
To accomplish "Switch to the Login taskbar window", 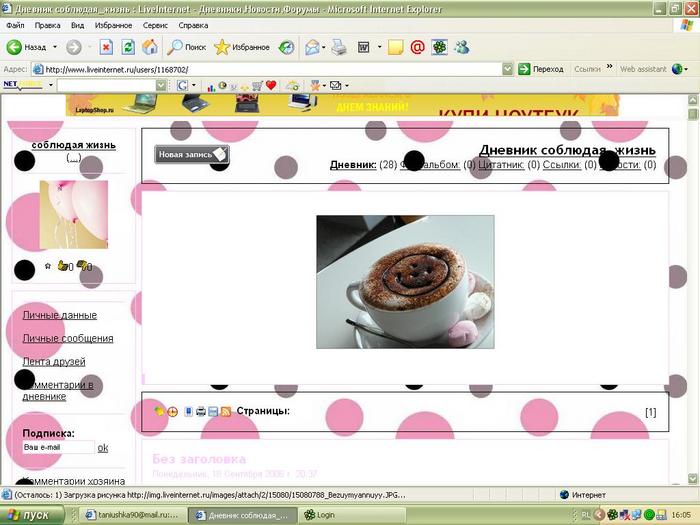I will [x=353, y=515].
